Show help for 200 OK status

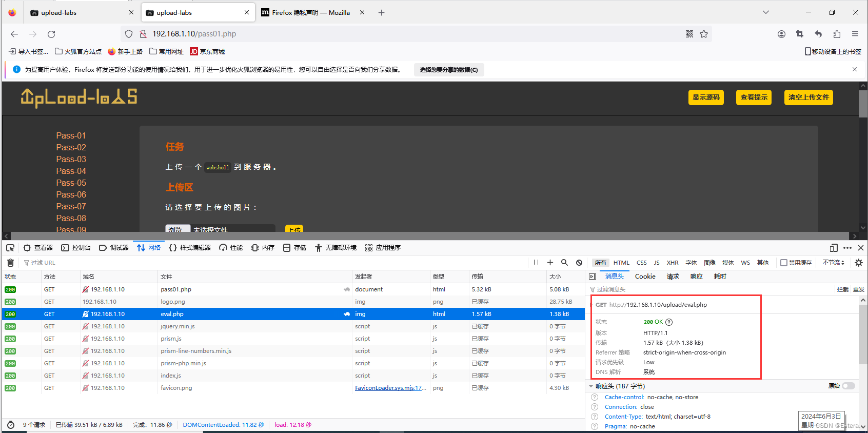(669, 322)
